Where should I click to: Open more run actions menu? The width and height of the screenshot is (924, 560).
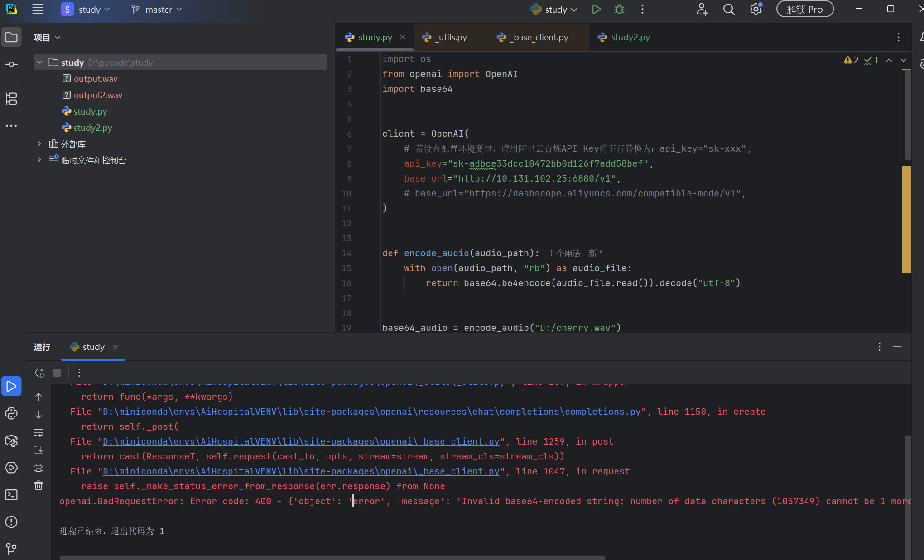pyautogui.click(x=642, y=10)
